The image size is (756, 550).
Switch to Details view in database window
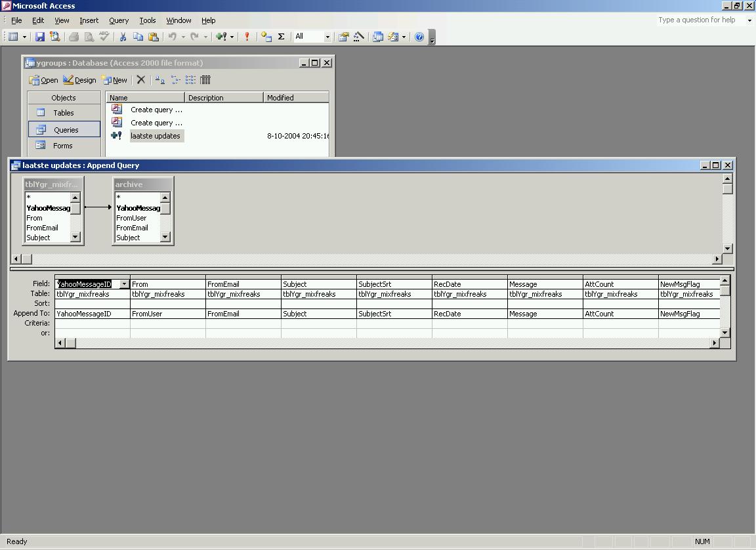click(x=205, y=80)
